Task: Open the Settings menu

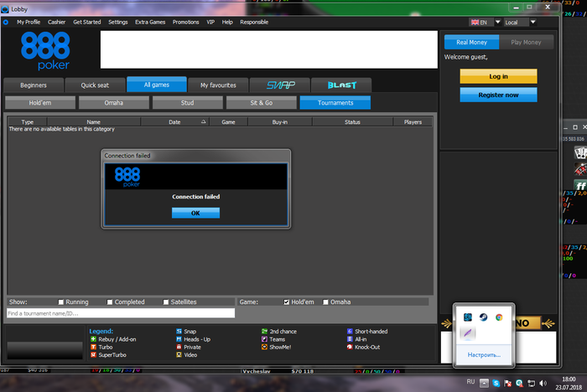Action: tap(118, 22)
